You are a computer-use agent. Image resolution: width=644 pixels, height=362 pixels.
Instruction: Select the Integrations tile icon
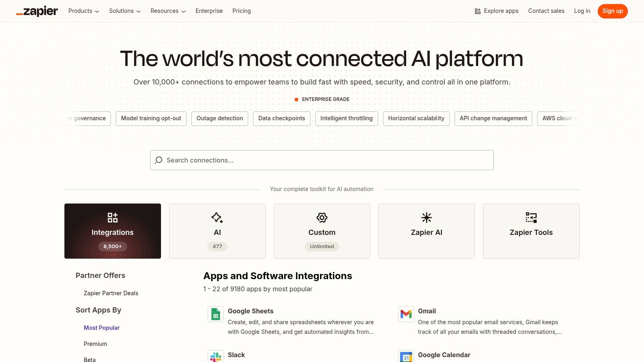tap(112, 218)
